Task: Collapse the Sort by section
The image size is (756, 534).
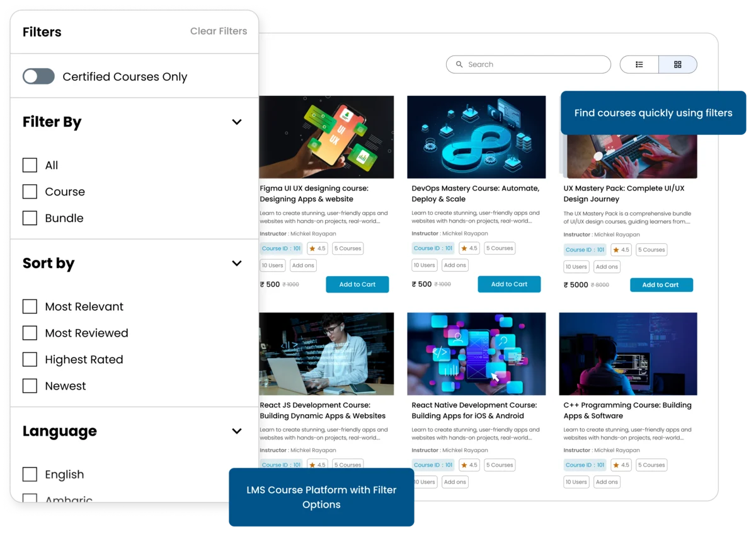Action: click(237, 263)
